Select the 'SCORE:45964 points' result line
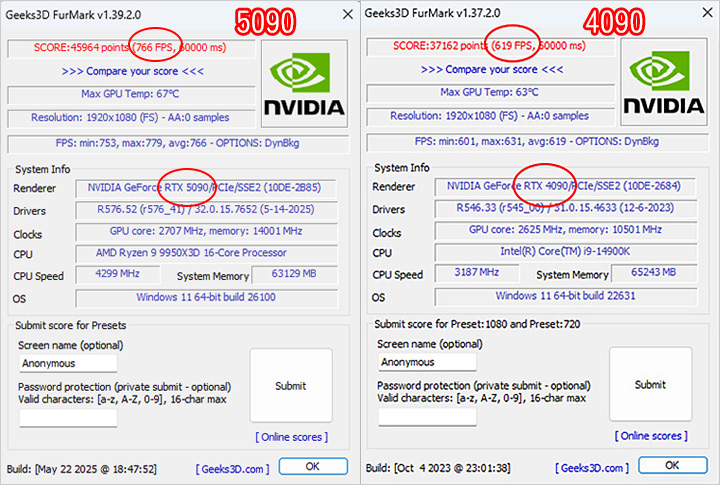 pos(131,48)
